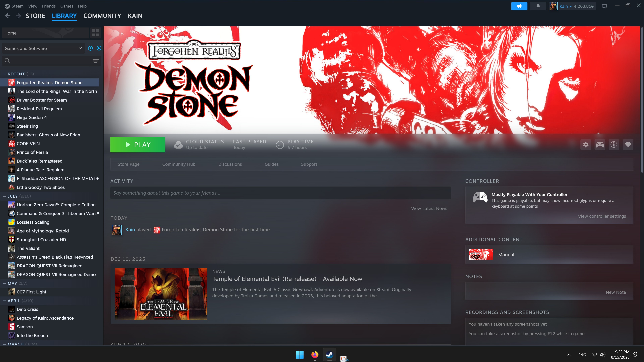This screenshot has height=362, width=644.
Task: Click Kain profile avatar in the top bar
Action: (x=553, y=6)
